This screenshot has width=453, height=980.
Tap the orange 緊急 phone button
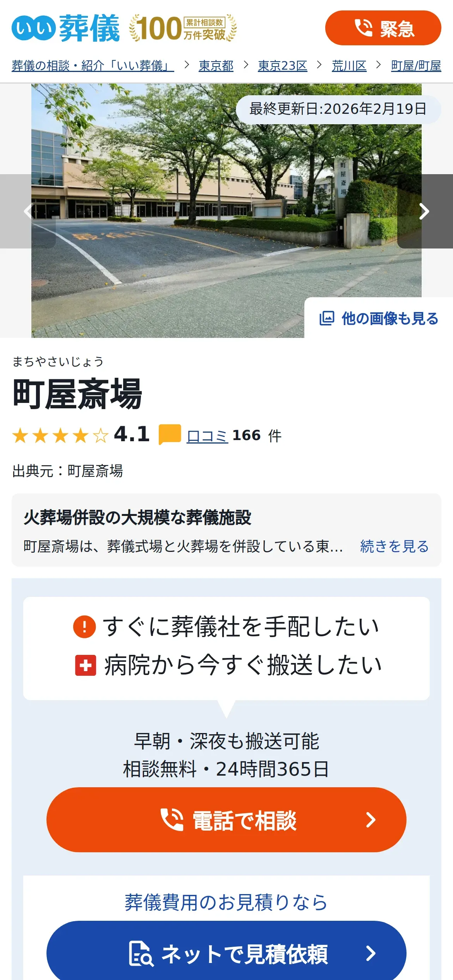click(383, 28)
